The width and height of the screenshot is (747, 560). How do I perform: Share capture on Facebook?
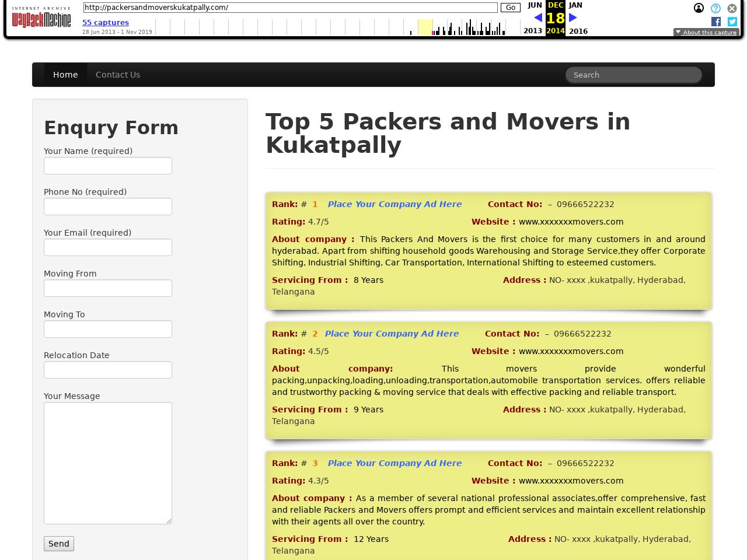[x=716, y=22]
